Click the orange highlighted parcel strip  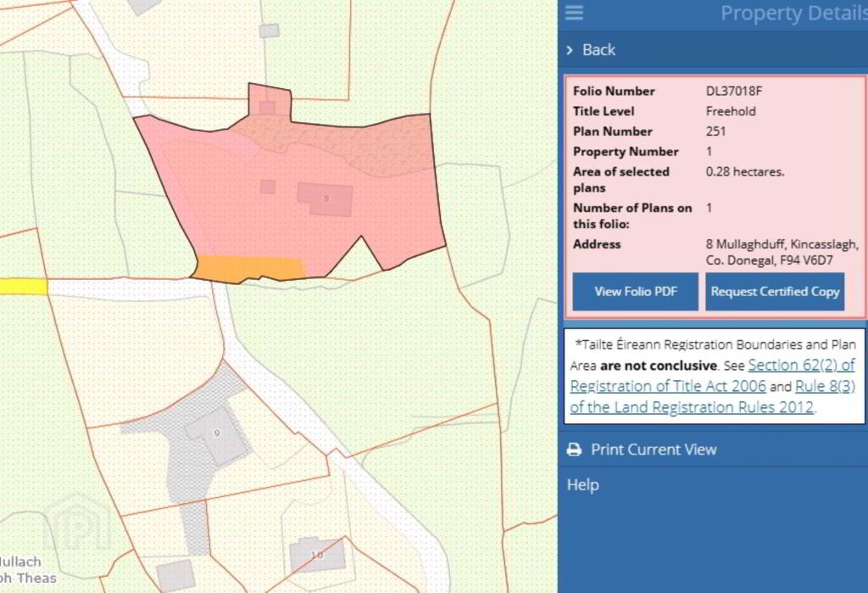(x=248, y=268)
